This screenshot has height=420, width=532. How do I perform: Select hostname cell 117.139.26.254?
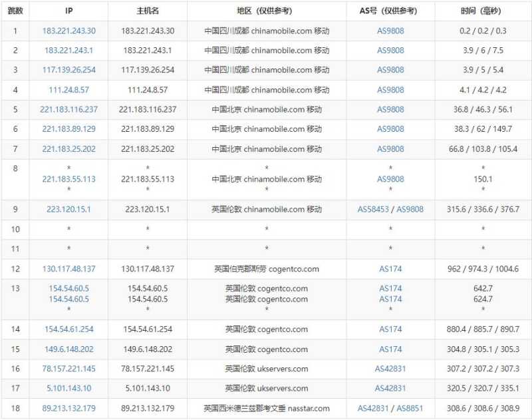click(x=148, y=70)
